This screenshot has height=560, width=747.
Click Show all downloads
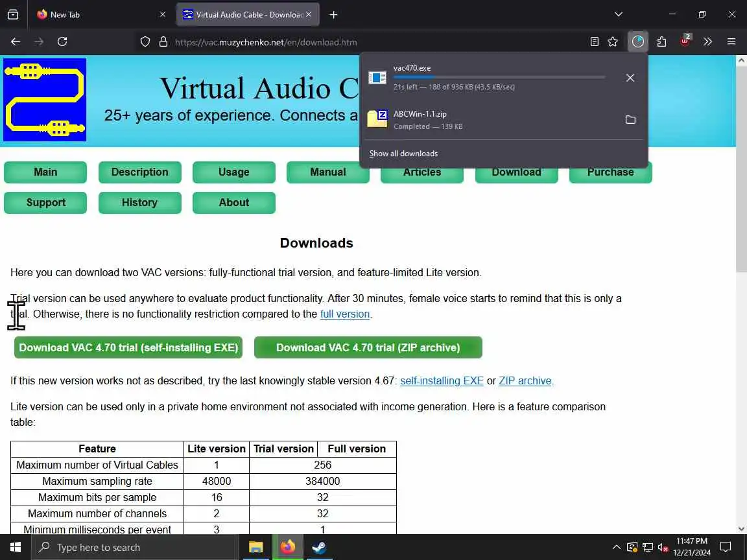point(403,154)
